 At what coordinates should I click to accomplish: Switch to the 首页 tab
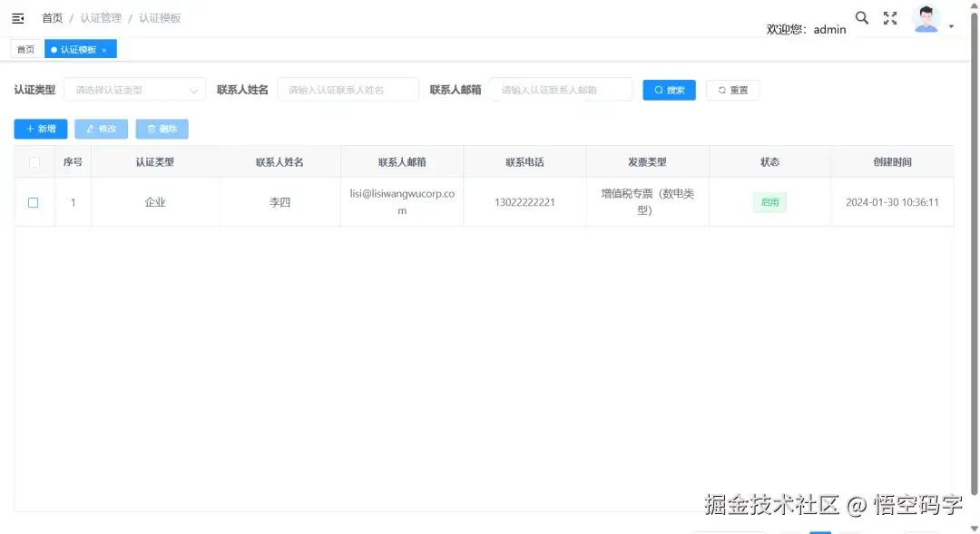pyautogui.click(x=24, y=48)
